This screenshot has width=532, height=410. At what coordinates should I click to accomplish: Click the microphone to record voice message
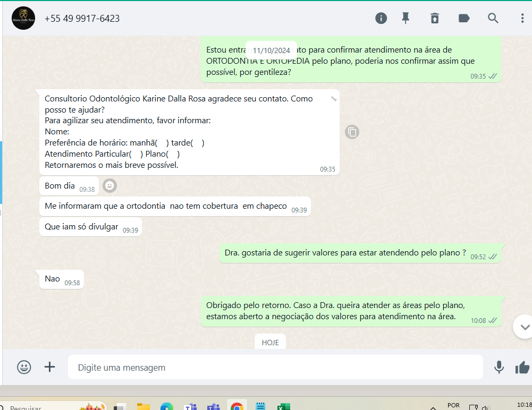(499, 367)
